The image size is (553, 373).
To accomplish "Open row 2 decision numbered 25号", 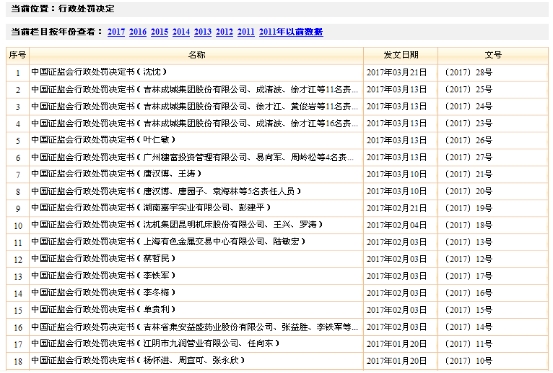I will [195, 90].
